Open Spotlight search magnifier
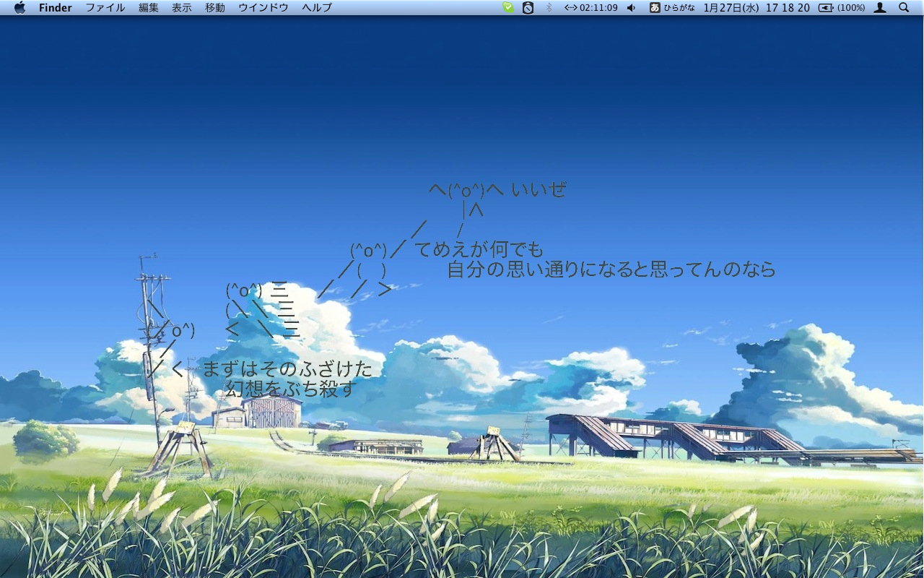This screenshot has height=578, width=924. (904, 7)
